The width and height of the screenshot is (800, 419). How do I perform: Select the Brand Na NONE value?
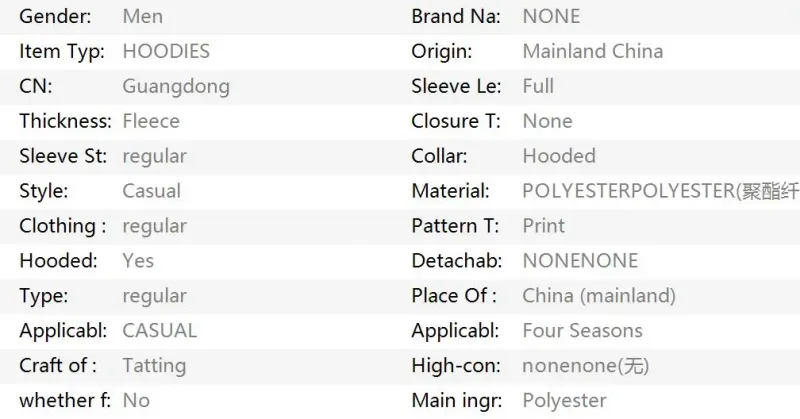point(552,16)
